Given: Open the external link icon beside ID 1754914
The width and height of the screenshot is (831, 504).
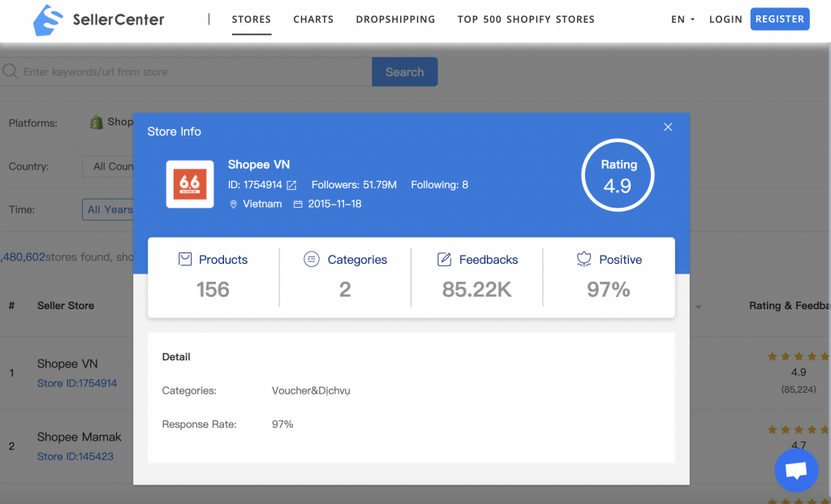Looking at the screenshot, I should 291,185.
